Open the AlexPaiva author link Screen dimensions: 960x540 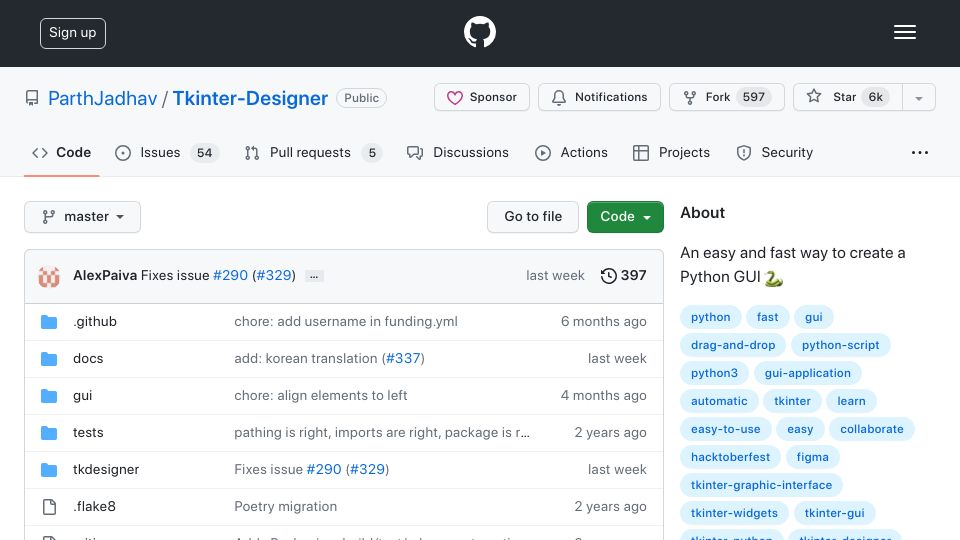(105, 276)
